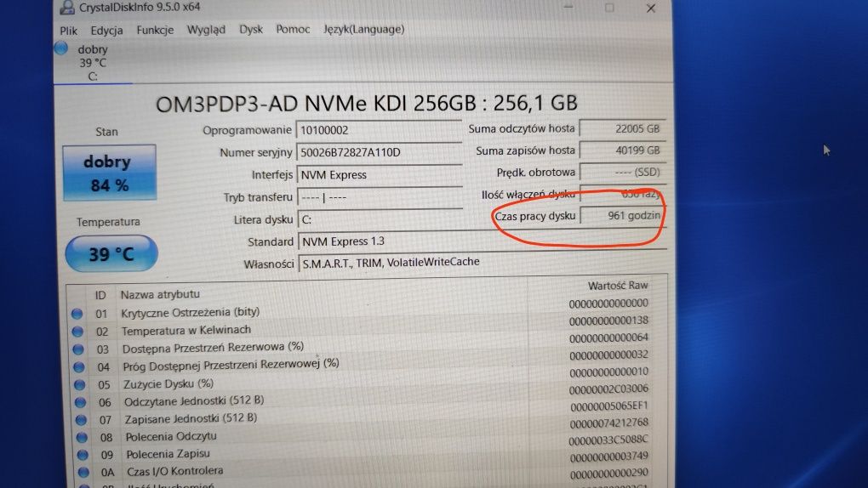This screenshot has width=868, height=488.
Task: Click raw value 00000000000138
Action: (x=608, y=321)
